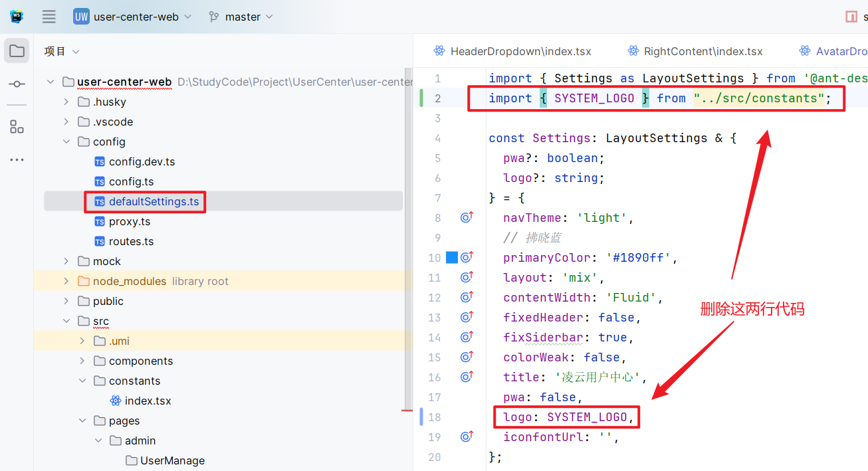Click override gutter icon on navTheme line

[467, 218]
